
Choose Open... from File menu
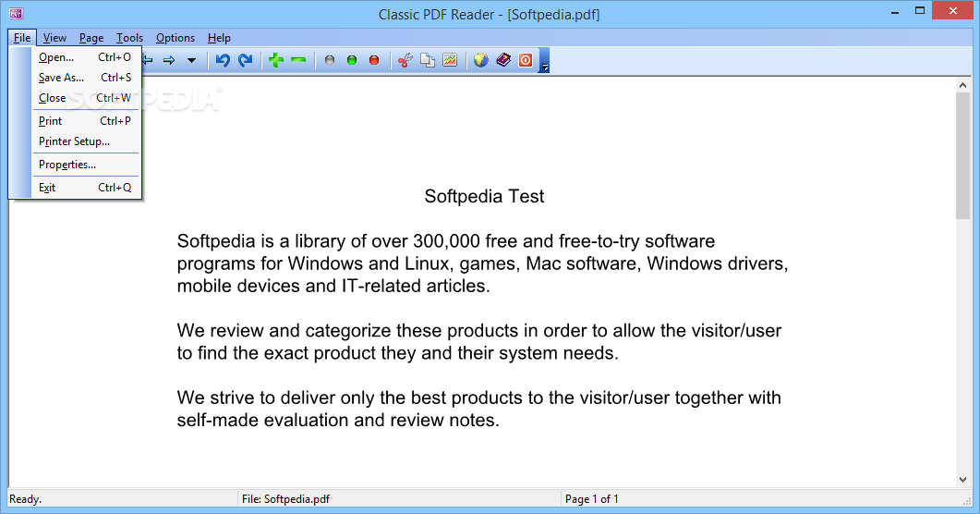pos(86,57)
